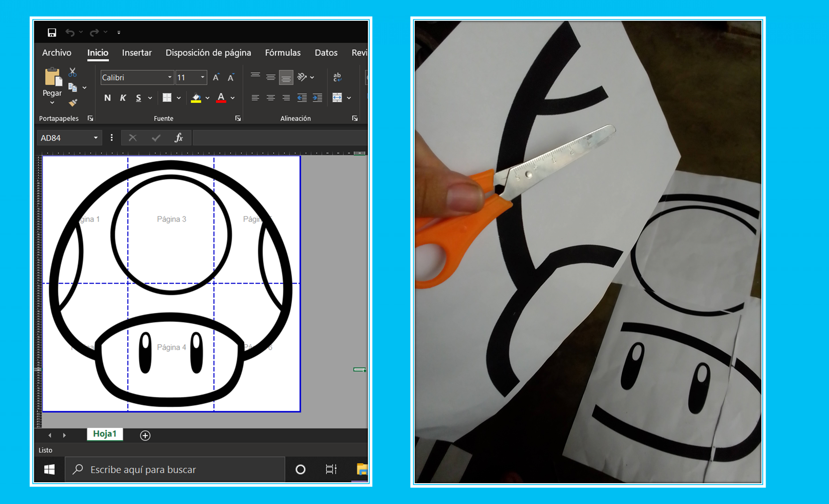This screenshot has width=829, height=504.
Task: Click inside the formula bar
Action: click(x=280, y=138)
